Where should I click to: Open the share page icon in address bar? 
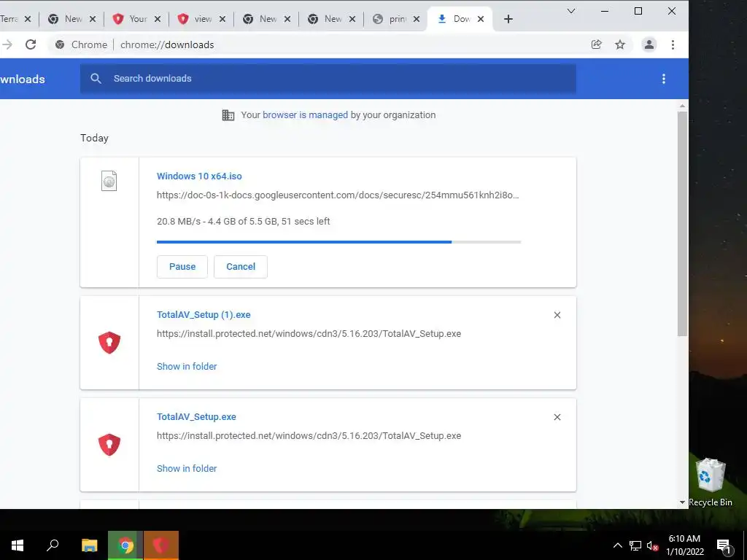coord(597,44)
